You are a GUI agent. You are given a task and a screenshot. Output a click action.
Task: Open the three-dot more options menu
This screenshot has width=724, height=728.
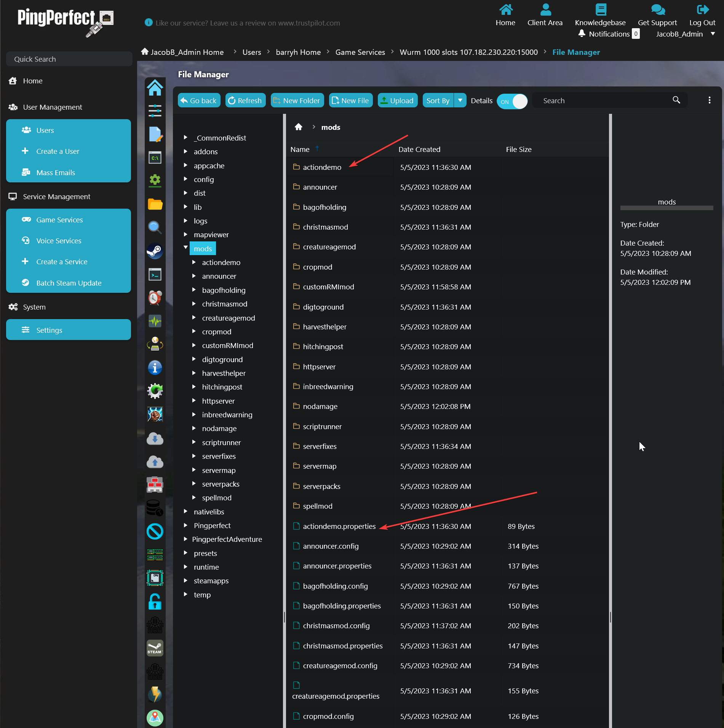(709, 100)
